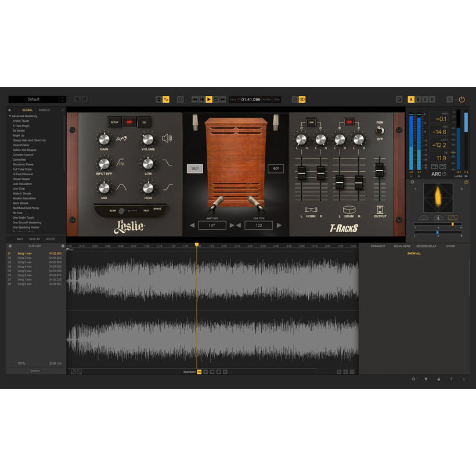Click SHOW ALL modules link
476x476 pixels.
414,254
